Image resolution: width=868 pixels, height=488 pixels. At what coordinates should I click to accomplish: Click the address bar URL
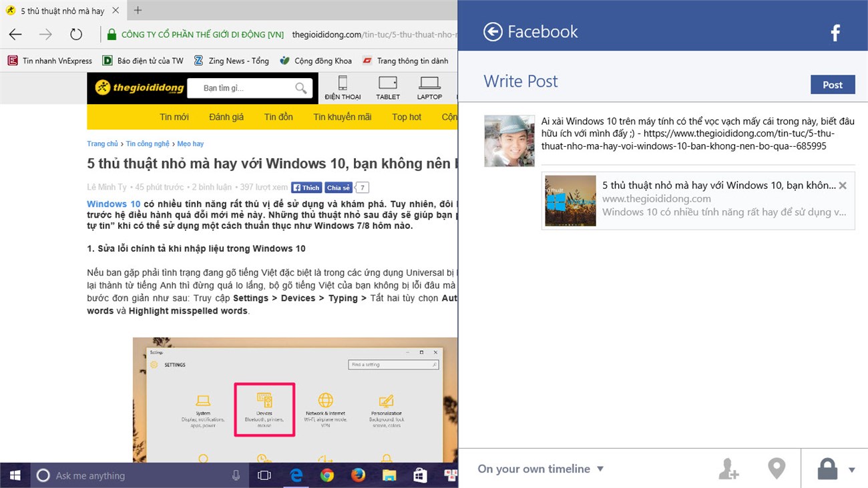click(x=374, y=35)
